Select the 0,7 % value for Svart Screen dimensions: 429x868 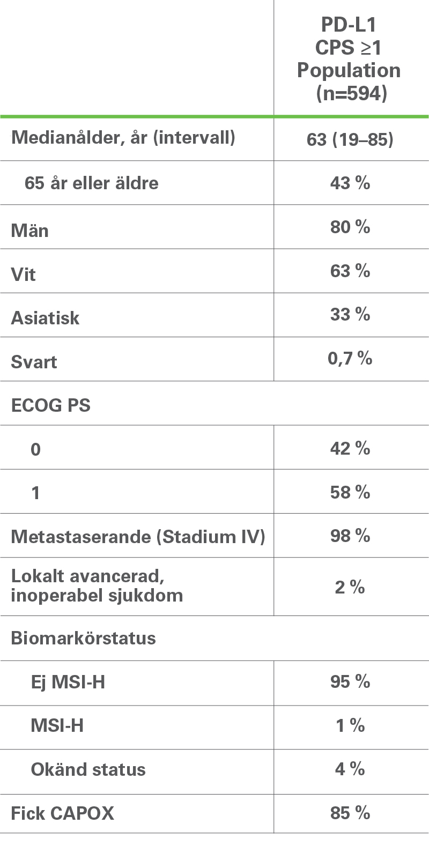350,358
